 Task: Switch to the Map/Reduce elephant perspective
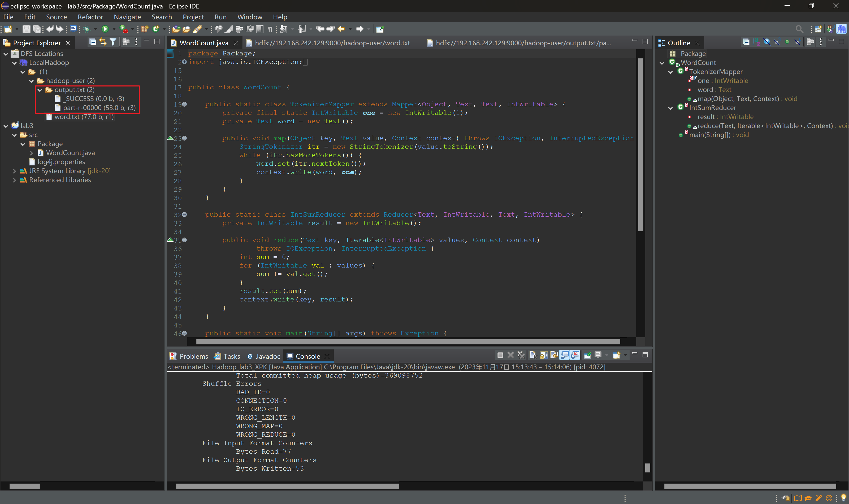[x=841, y=29]
